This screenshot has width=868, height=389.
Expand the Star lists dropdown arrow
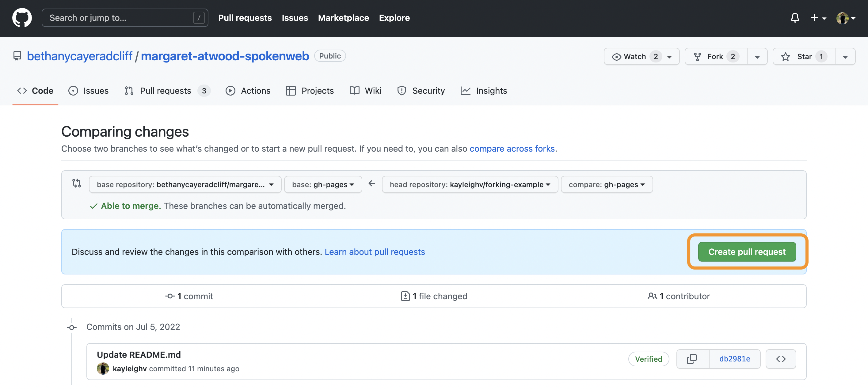click(845, 57)
